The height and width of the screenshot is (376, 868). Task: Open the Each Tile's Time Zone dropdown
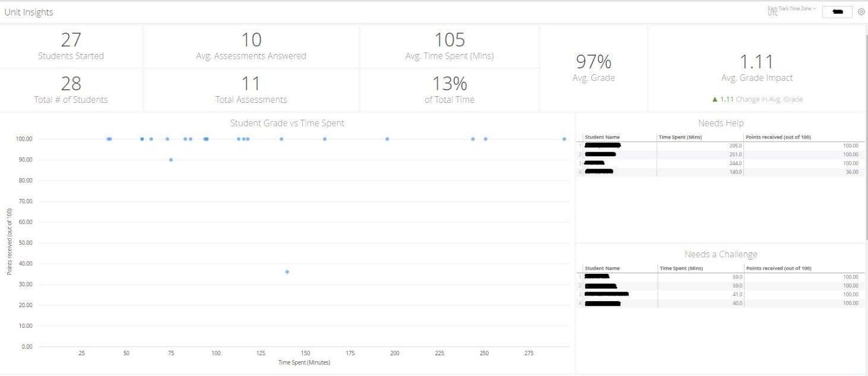791,10
